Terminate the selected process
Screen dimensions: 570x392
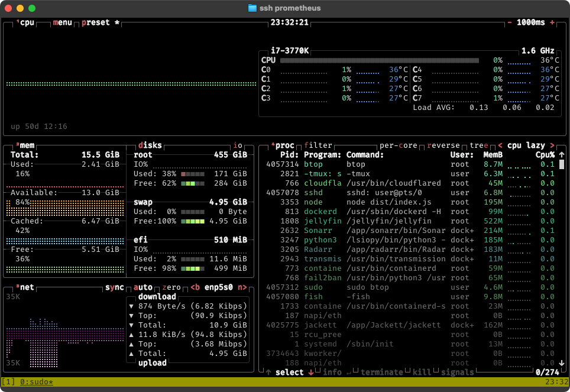(382, 372)
